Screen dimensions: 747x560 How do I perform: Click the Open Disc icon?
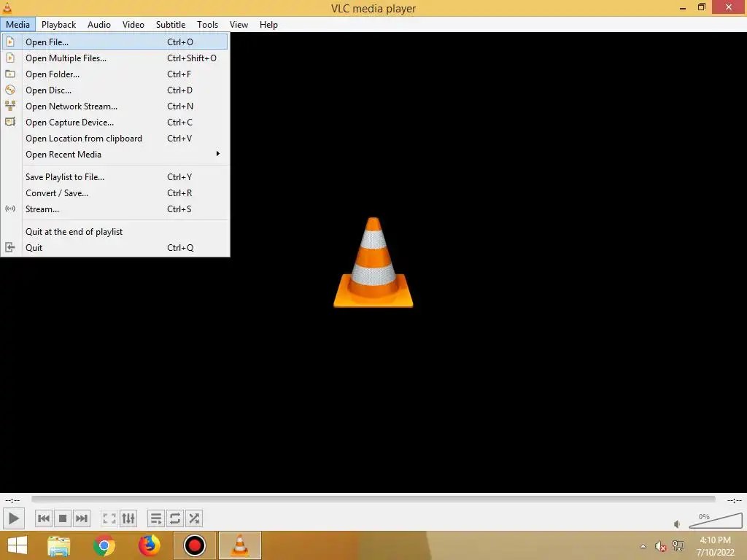coord(10,90)
